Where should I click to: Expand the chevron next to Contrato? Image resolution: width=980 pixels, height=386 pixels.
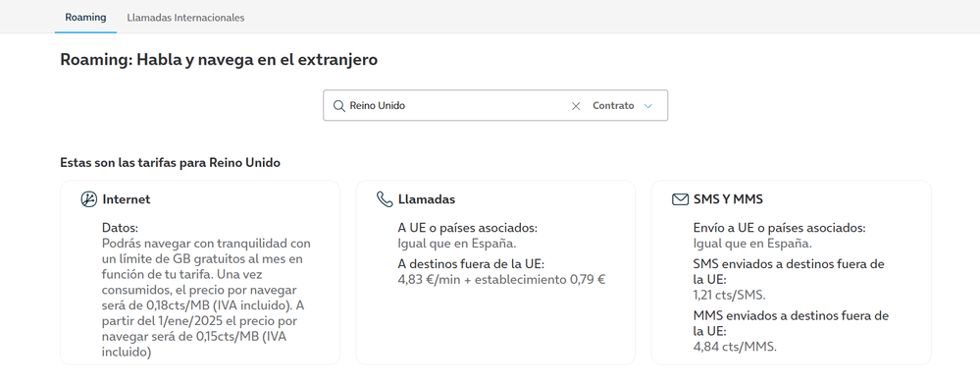click(x=648, y=106)
